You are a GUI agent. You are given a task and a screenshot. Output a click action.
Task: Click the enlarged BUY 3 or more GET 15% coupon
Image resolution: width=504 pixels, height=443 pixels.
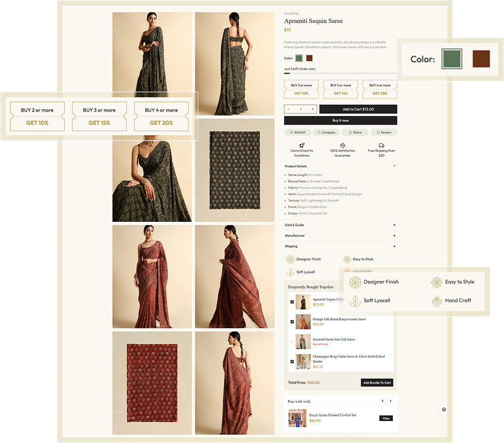click(99, 117)
